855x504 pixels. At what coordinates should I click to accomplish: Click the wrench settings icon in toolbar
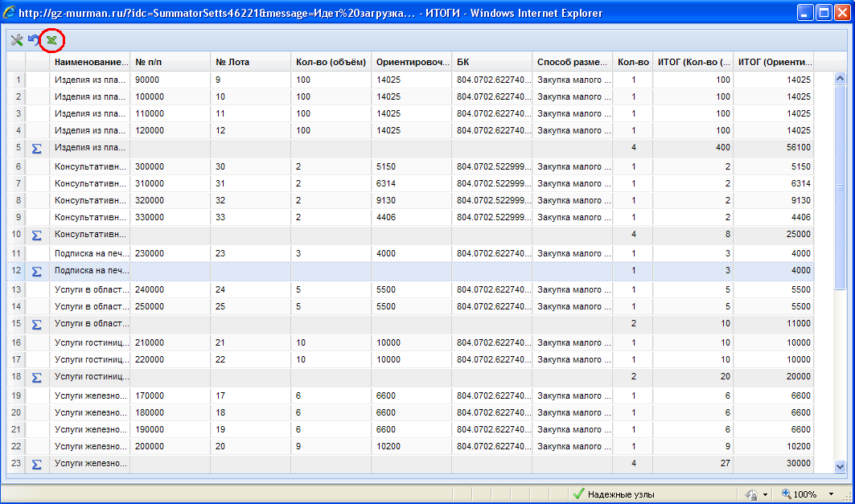pos(16,39)
